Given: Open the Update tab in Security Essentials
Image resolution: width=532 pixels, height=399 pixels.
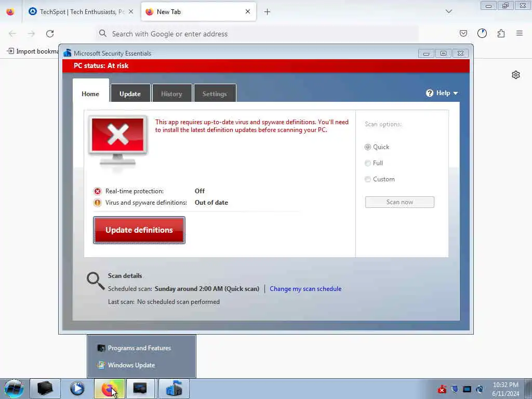Looking at the screenshot, I should coord(130,94).
